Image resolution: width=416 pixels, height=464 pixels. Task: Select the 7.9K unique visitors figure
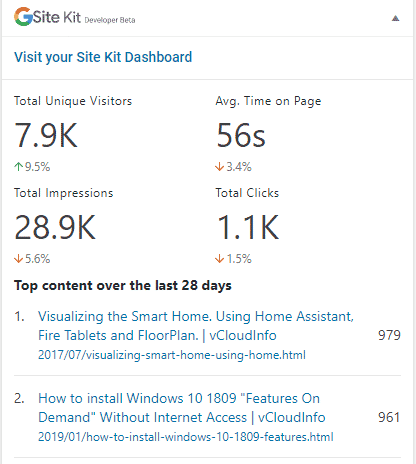tap(46, 135)
